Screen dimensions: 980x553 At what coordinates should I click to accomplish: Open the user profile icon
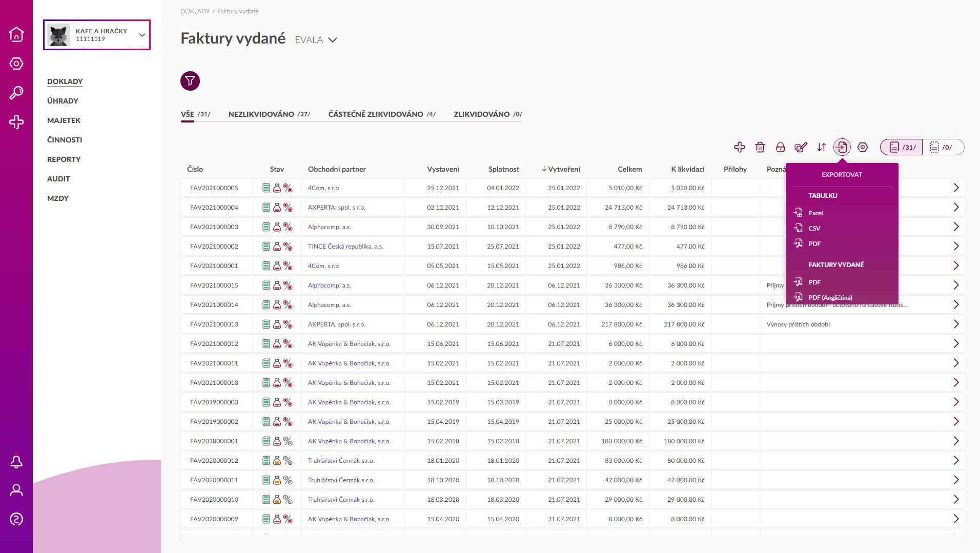coord(16,490)
